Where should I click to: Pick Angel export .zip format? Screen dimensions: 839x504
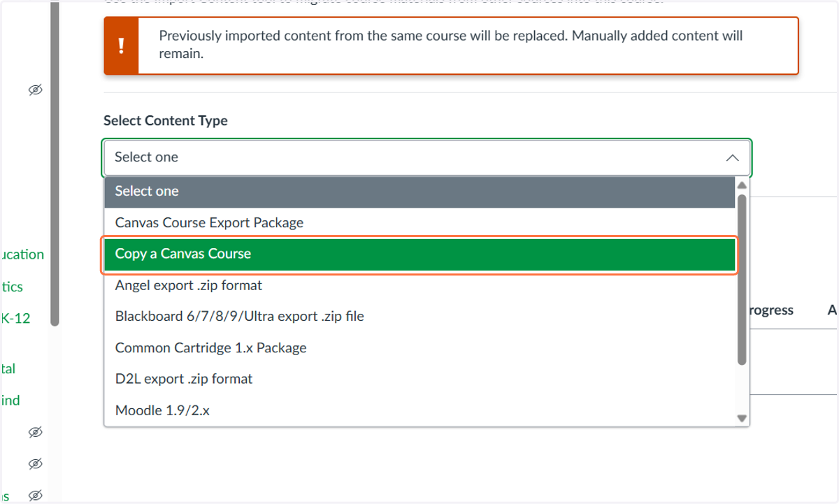click(419, 285)
